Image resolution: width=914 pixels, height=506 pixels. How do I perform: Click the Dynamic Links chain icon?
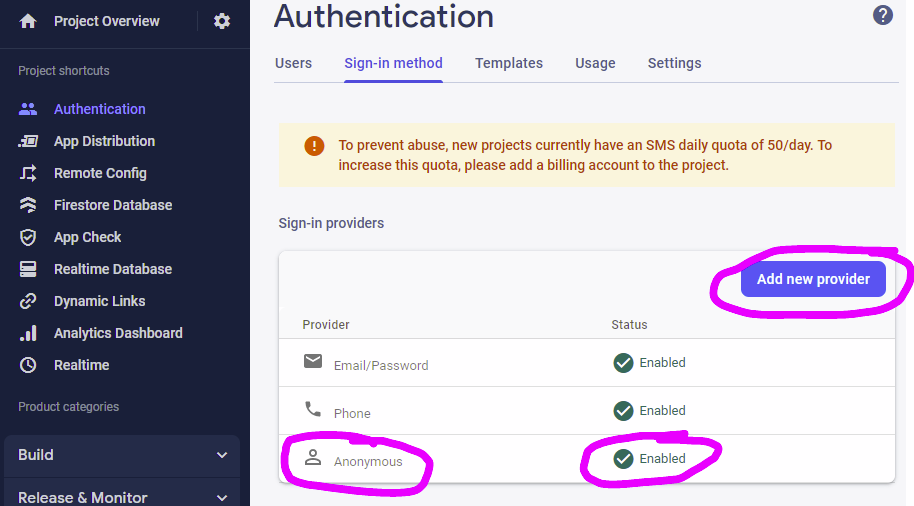pyautogui.click(x=27, y=301)
